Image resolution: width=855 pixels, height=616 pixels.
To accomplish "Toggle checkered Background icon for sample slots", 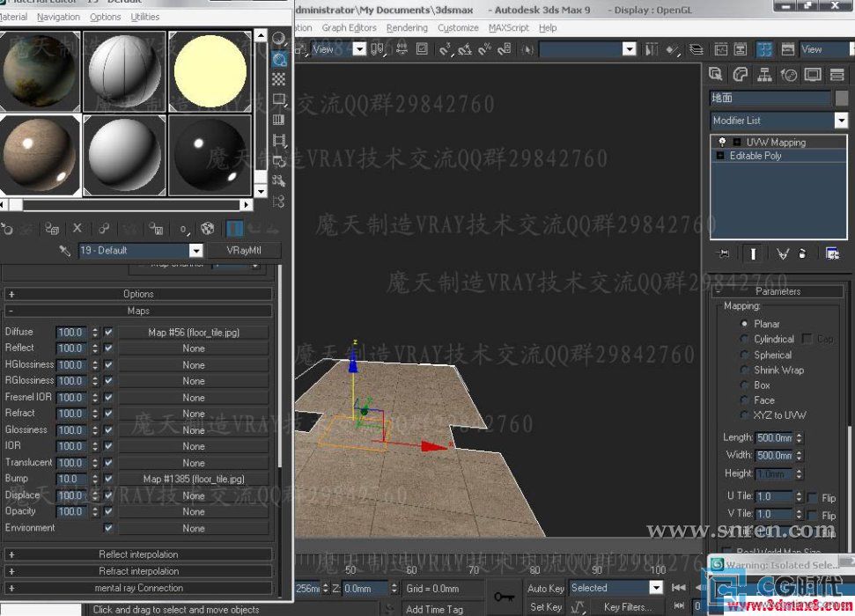I will point(279,79).
